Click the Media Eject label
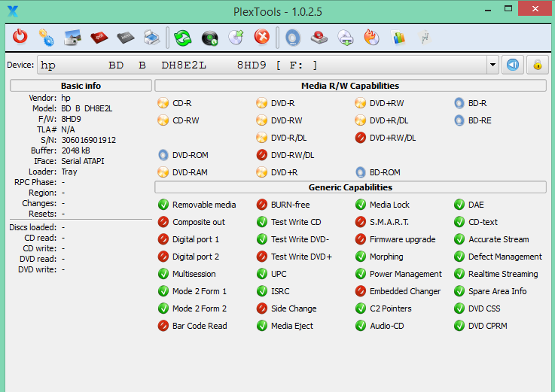 click(x=292, y=326)
